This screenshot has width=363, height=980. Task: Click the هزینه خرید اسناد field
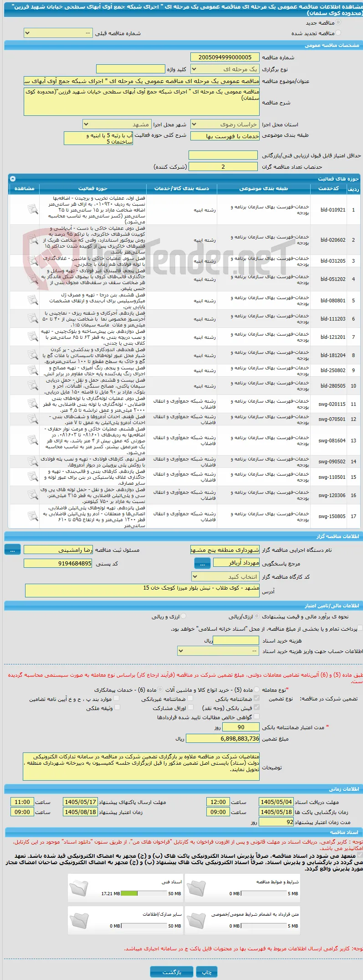pyautogui.click(x=236, y=640)
